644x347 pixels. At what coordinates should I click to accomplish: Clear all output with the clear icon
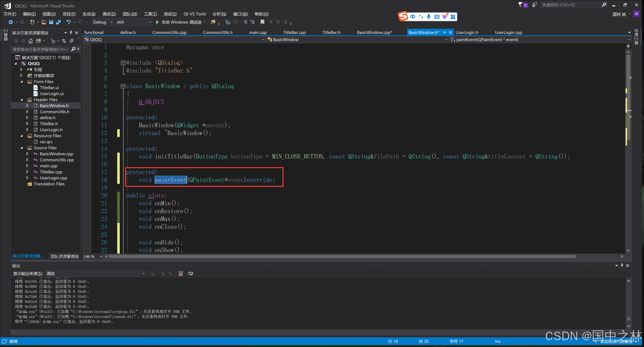[x=181, y=273]
